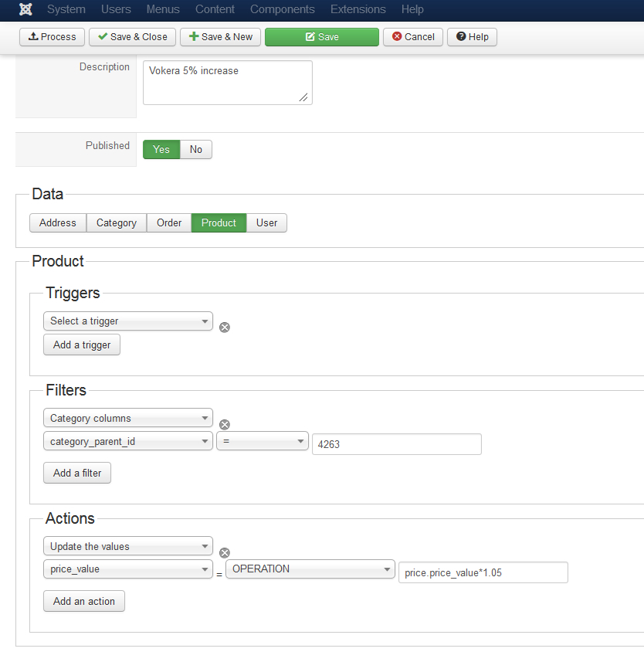Open the Category columns filter type dropdown
Screen dimensions: 644x662
128,418
